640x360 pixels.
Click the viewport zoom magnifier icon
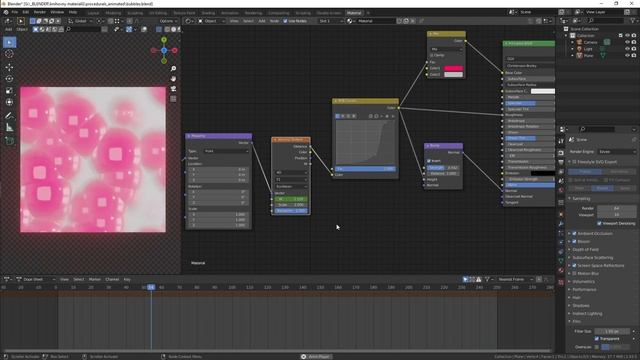(173, 68)
